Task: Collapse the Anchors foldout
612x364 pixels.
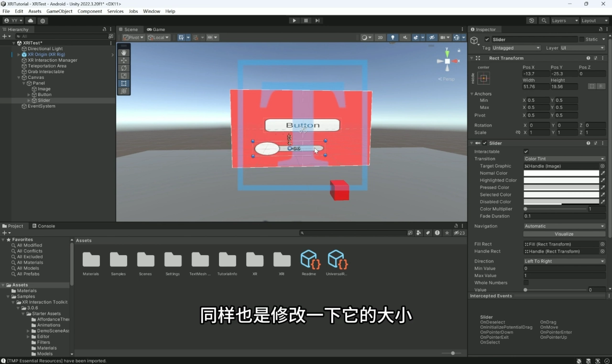Action: [x=472, y=94]
